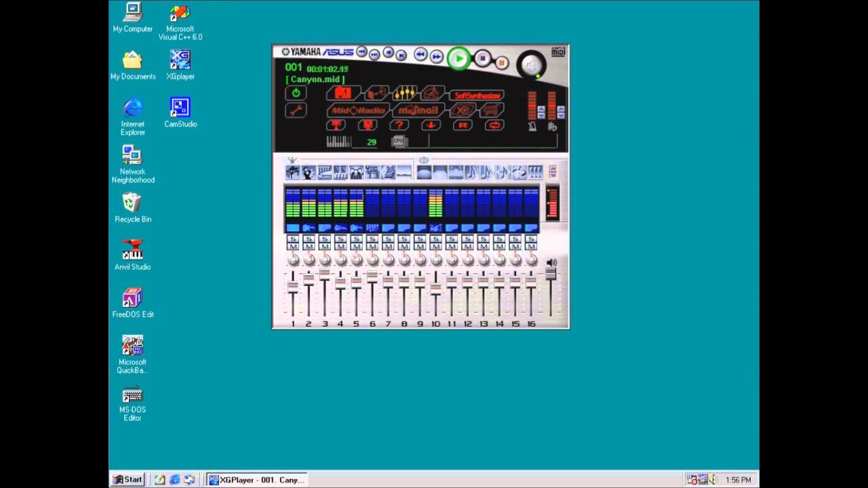Screen dimensions: 868x488
Task: Select the singer effect preset icon
Action: pyautogui.click(x=309, y=172)
